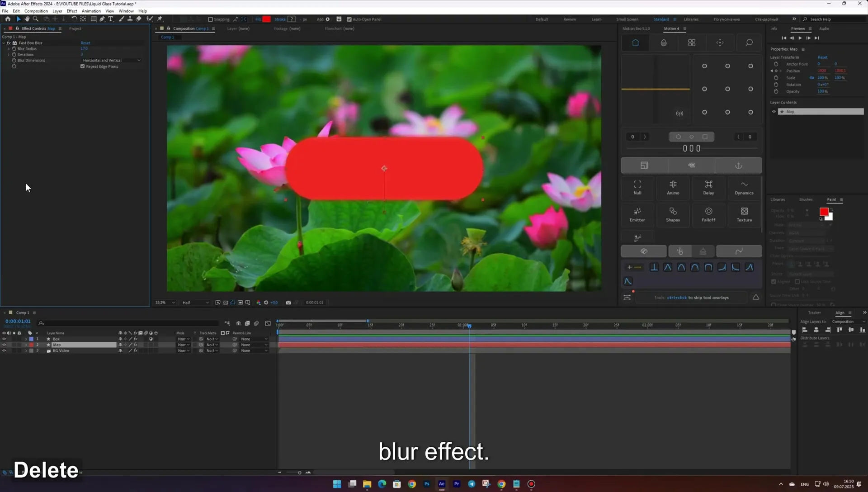Select the Puppet Pin tool
The height and width of the screenshot is (492, 868).
160,19
